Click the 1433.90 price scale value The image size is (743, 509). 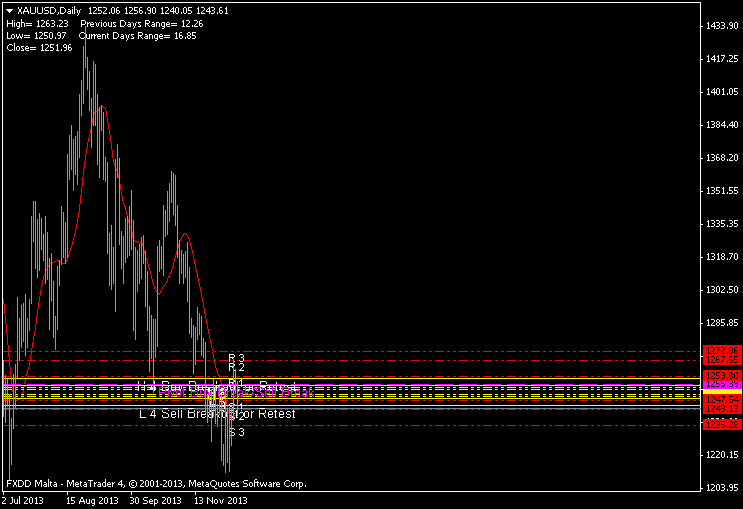[721, 25]
